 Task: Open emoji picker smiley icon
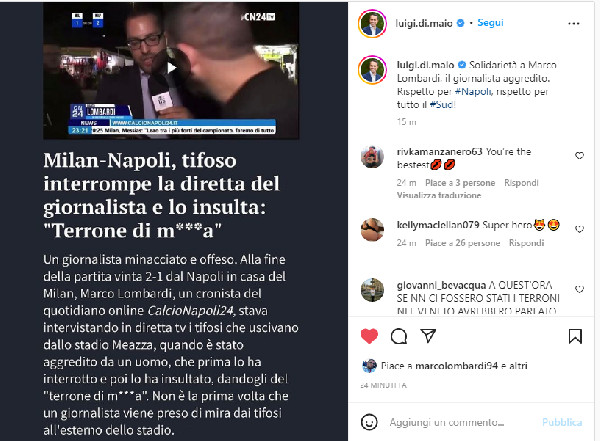(369, 422)
